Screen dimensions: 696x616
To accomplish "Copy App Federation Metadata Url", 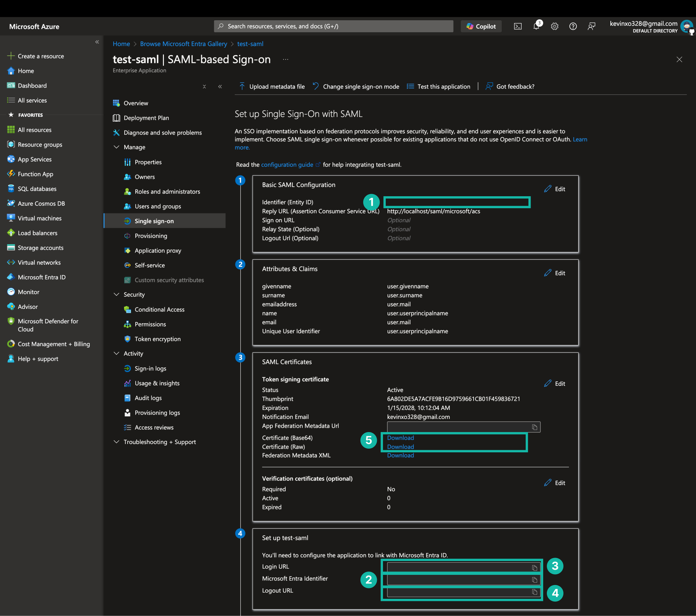I will [x=535, y=427].
